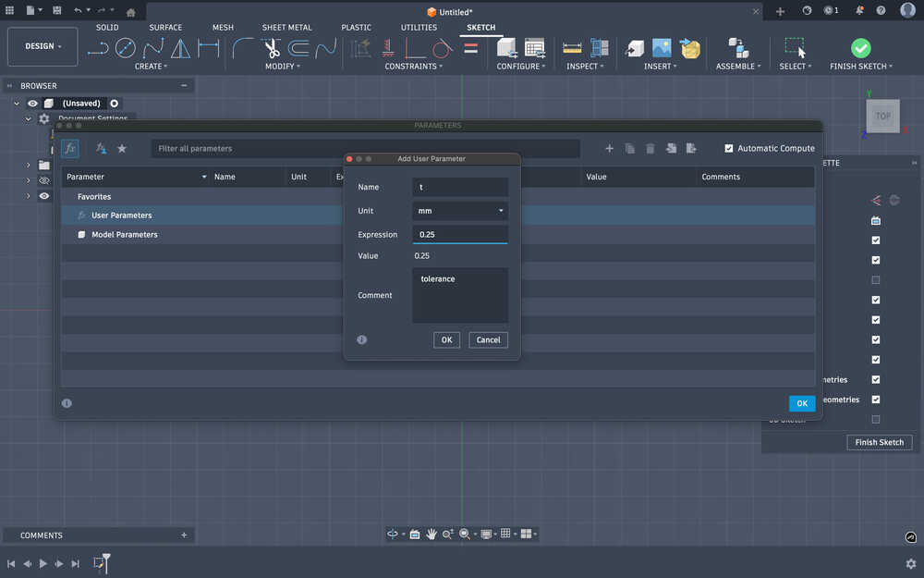Click the info icon in Add User Parameter dialog

point(361,339)
